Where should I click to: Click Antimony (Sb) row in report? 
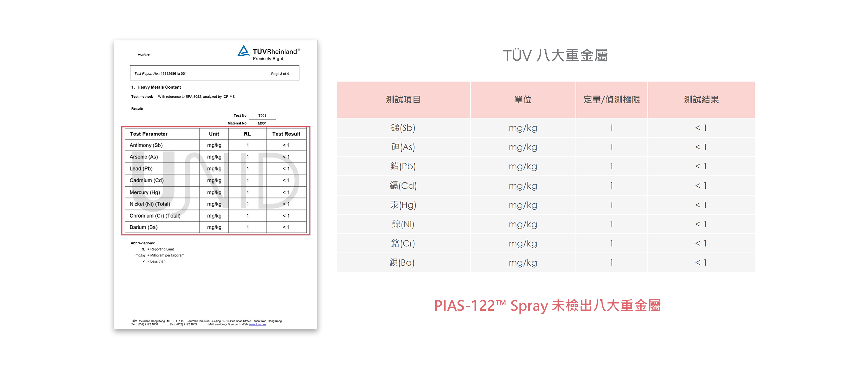[x=216, y=145]
